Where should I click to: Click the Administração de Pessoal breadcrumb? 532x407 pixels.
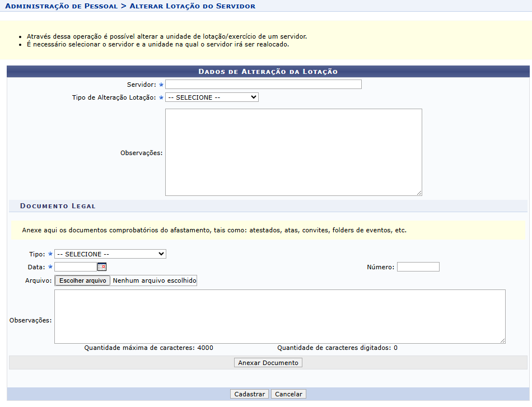(x=62, y=6)
